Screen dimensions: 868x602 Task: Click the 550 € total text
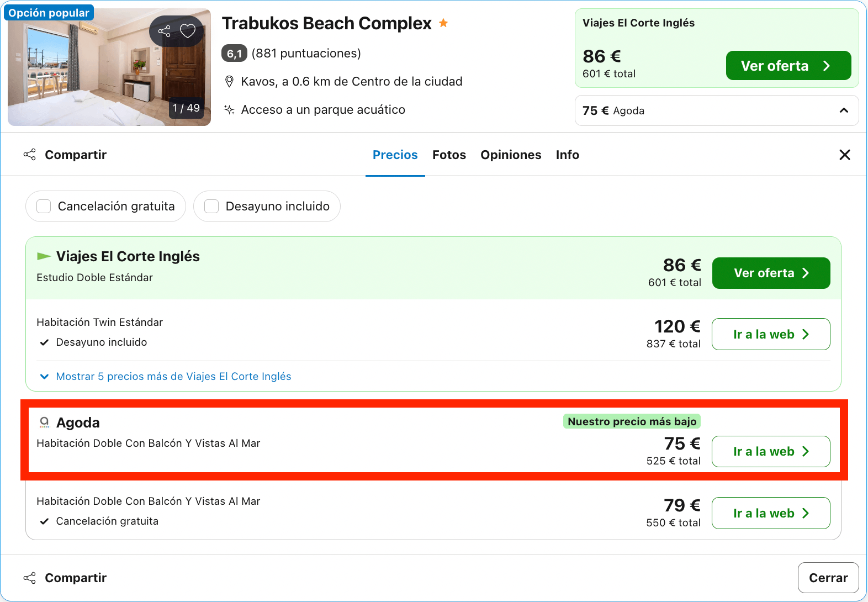tap(674, 522)
